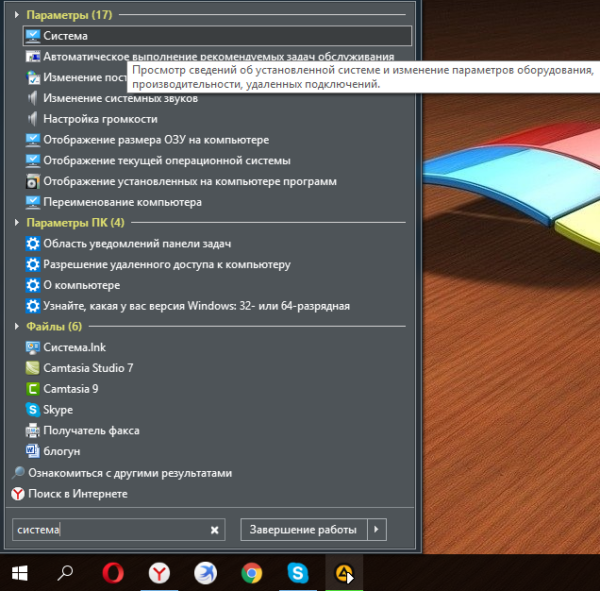Open блогун Word document icon
Viewport: 600px width, 591px height.
[33, 451]
